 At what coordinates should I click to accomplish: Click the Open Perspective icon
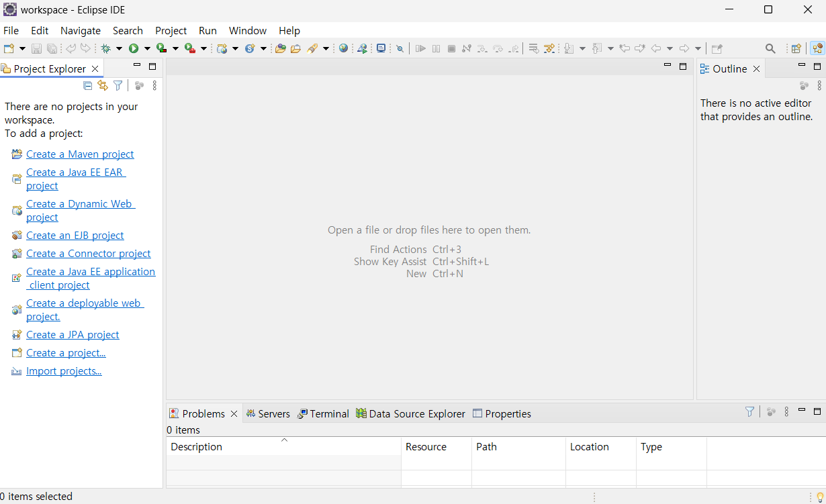click(796, 48)
